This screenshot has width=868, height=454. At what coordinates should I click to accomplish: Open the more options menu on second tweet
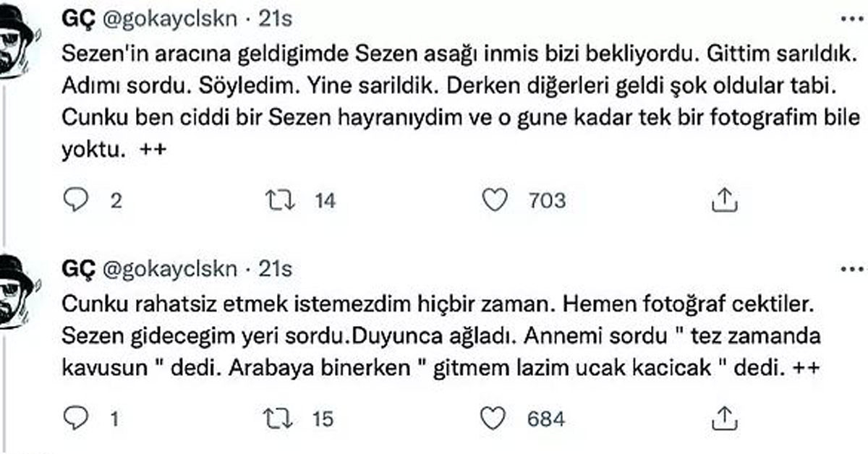[855, 270]
